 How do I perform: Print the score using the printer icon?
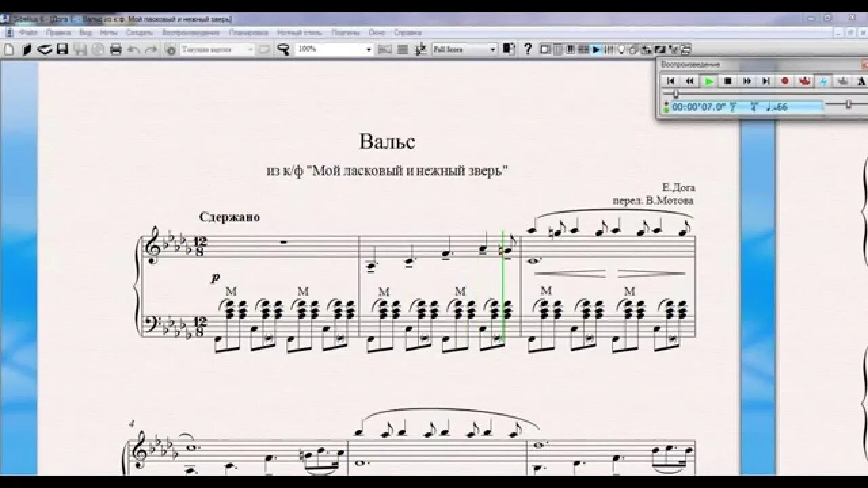pyautogui.click(x=116, y=49)
